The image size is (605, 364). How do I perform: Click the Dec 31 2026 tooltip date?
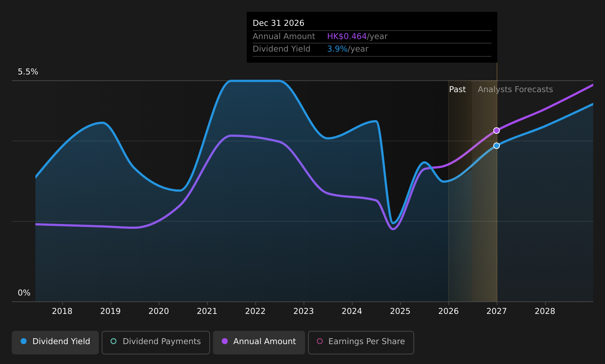[x=279, y=23]
